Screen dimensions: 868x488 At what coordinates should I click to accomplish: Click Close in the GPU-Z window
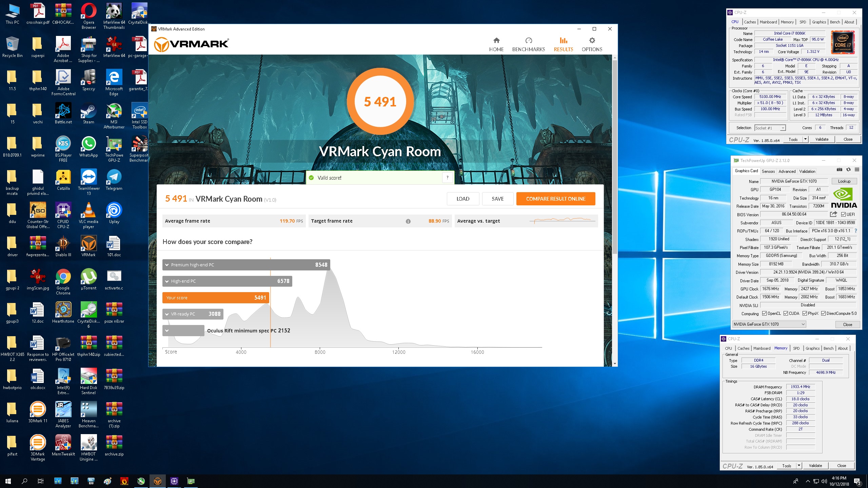pos(847,324)
